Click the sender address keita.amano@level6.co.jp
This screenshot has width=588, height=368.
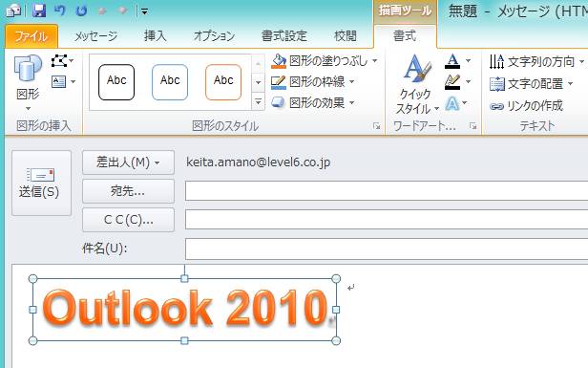(259, 162)
